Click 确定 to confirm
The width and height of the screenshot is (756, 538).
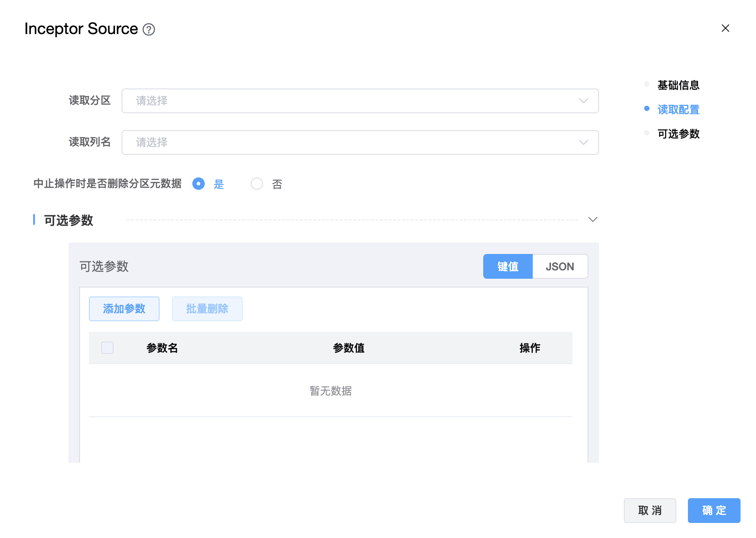point(714,511)
